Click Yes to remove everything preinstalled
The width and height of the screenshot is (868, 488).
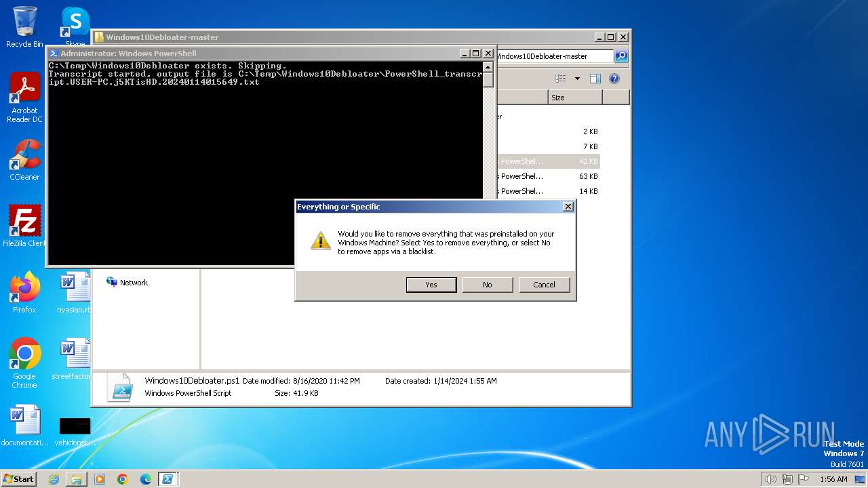pos(431,285)
